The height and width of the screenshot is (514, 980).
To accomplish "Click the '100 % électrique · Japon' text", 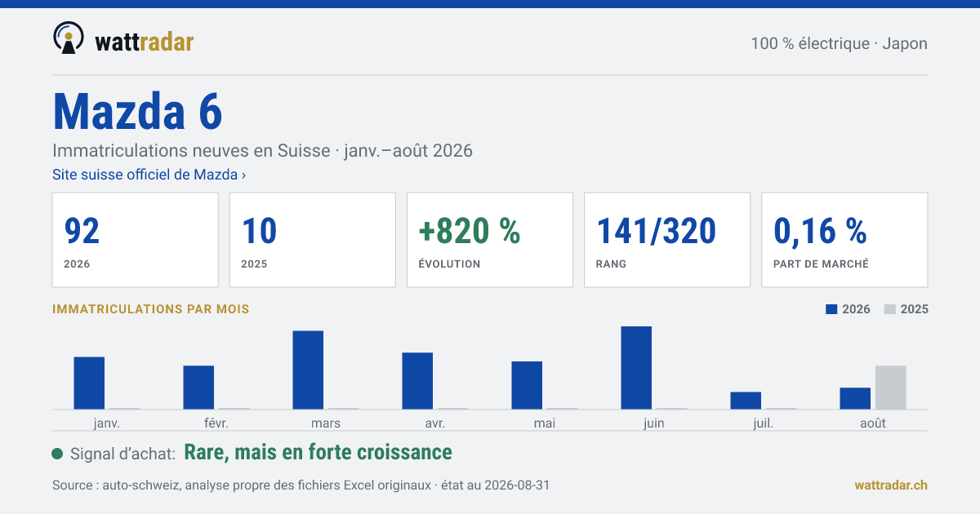I will 839,43.
